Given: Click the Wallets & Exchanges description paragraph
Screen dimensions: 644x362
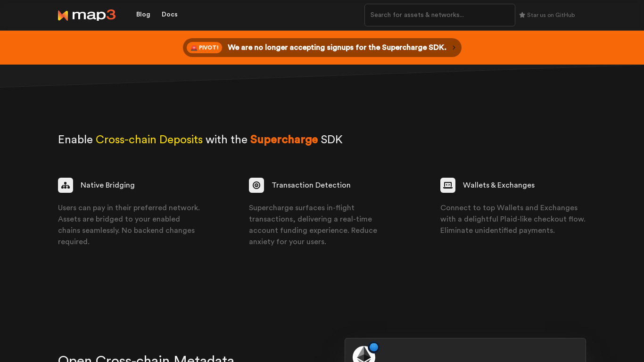Looking at the screenshot, I should [x=513, y=219].
